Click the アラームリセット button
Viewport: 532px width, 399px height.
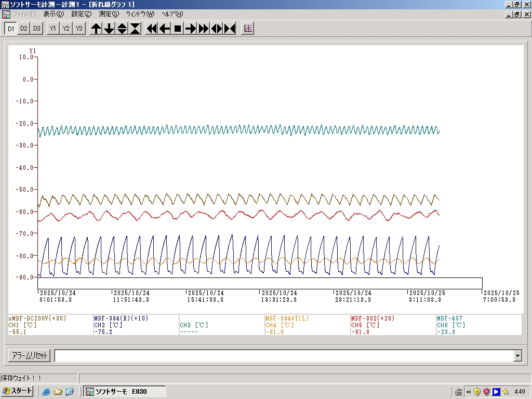coord(29,356)
